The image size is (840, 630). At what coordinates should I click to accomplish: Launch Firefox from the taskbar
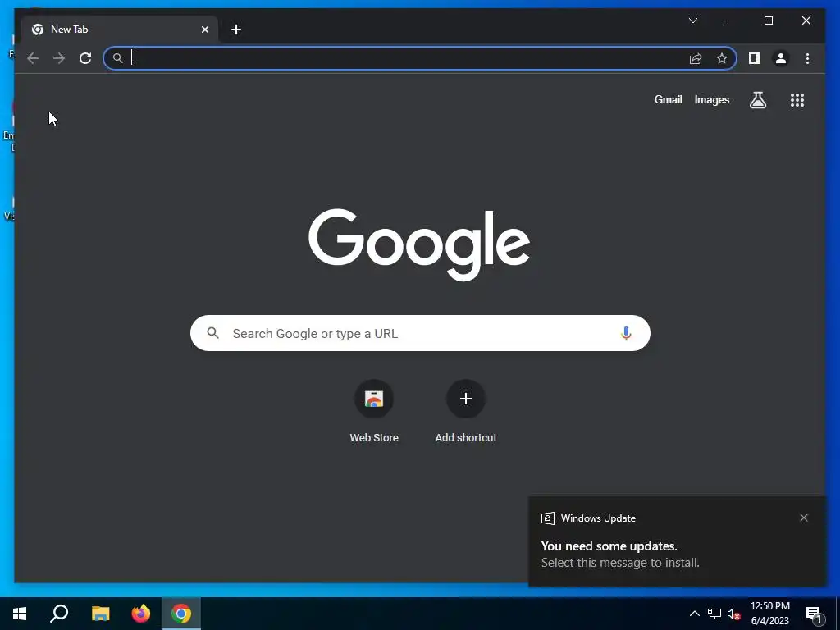(x=141, y=614)
